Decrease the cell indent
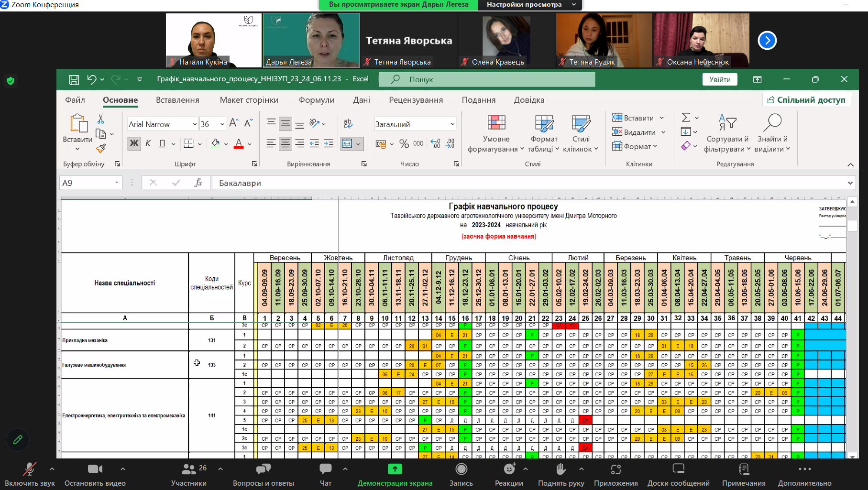This screenshot has width=868, height=490. point(314,143)
